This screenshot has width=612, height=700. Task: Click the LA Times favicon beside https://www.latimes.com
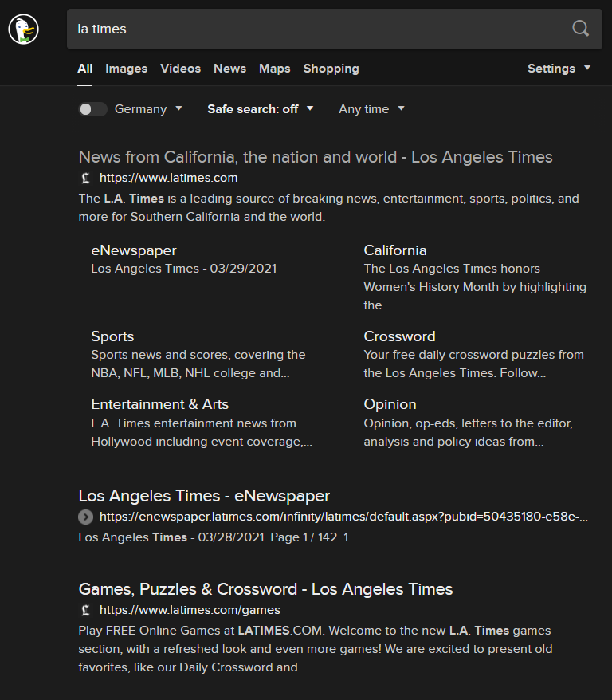pos(85,178)
